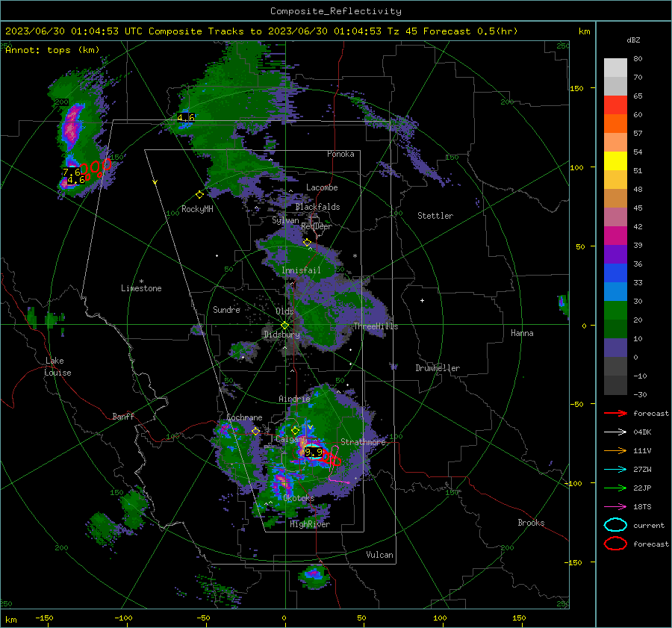Select the magenta 18TS track arrow
The width and height of the screenshot is (672, 628).
coord(615,507)
